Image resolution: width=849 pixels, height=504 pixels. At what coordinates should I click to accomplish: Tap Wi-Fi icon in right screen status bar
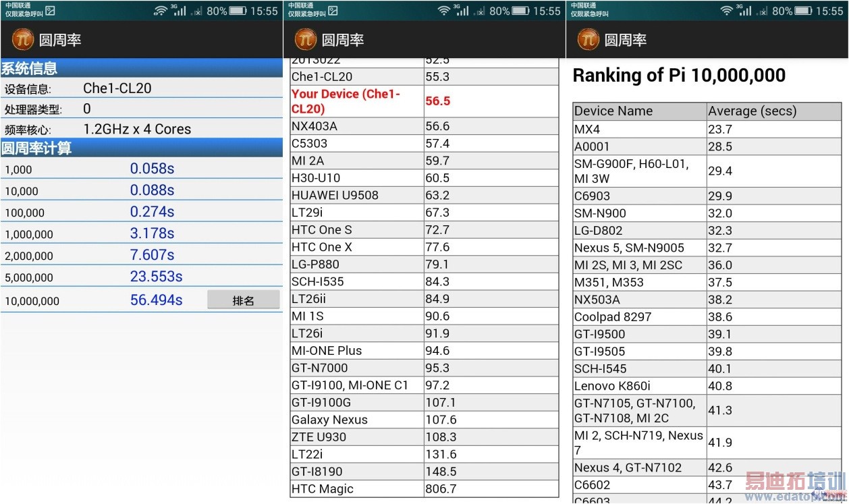726,11
